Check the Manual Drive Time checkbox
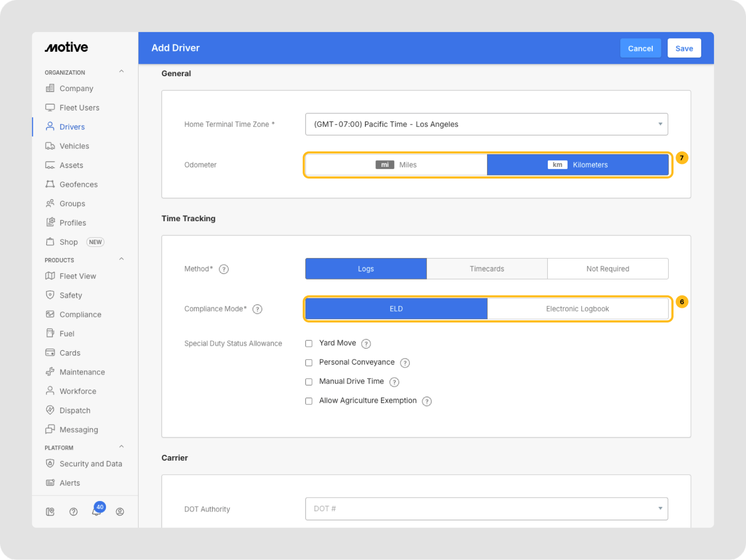 click(x=309, y=382)
